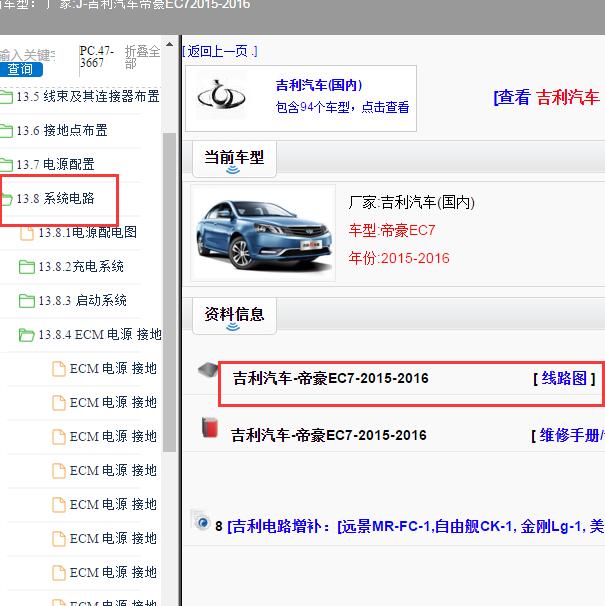Click the text 厂家:吉利汽车(国内)
605x606 pixels.
pos(411,203)
